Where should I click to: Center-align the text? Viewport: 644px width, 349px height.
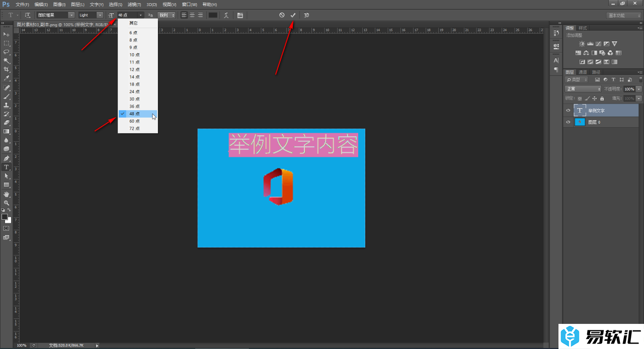[192, 15]
